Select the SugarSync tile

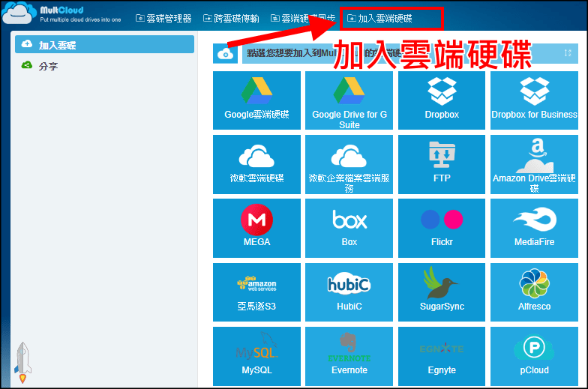(x=441, y=292)
